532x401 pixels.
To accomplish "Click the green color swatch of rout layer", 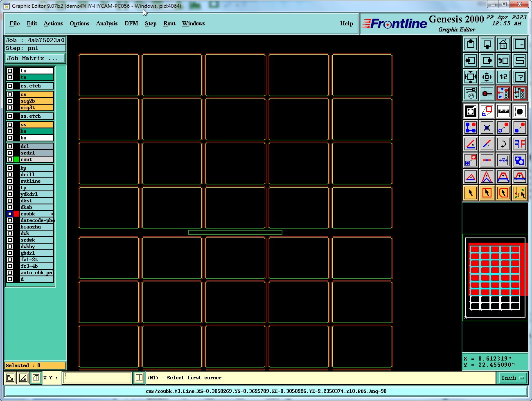I will [x=16, y=159].
